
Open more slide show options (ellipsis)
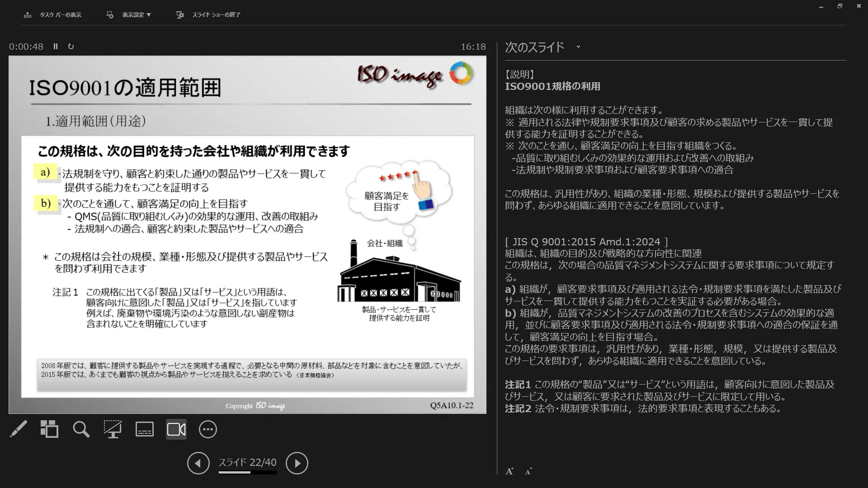click(x=208, y=429)
